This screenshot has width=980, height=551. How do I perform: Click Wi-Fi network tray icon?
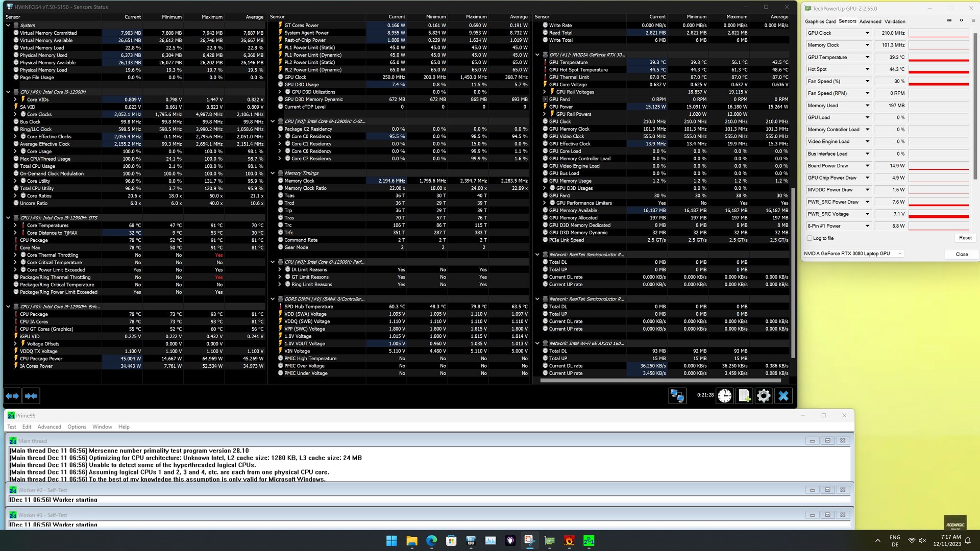(911, 540)
